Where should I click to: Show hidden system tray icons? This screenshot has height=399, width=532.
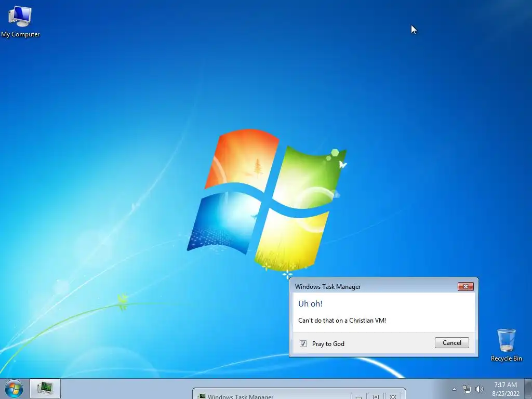click(x=454, y=389)
